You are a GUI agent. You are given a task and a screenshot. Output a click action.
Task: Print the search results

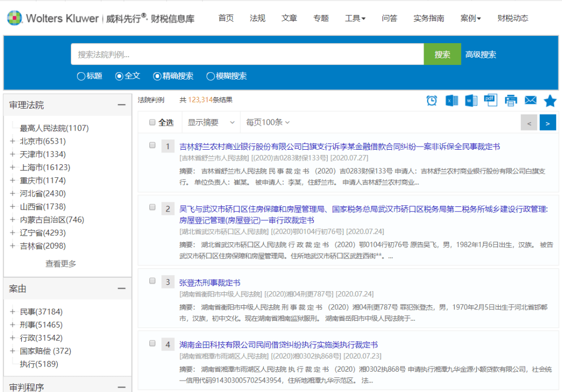511,100
